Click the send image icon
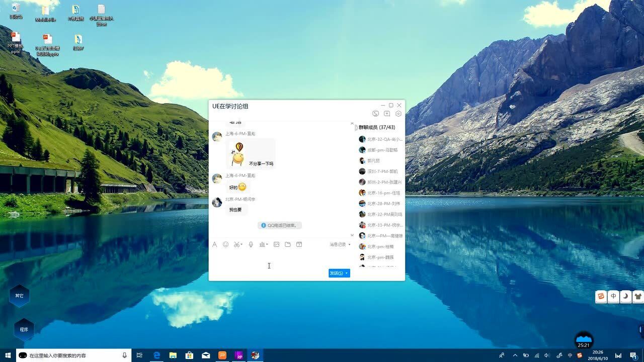644x362 pixels. pos(276,244)
